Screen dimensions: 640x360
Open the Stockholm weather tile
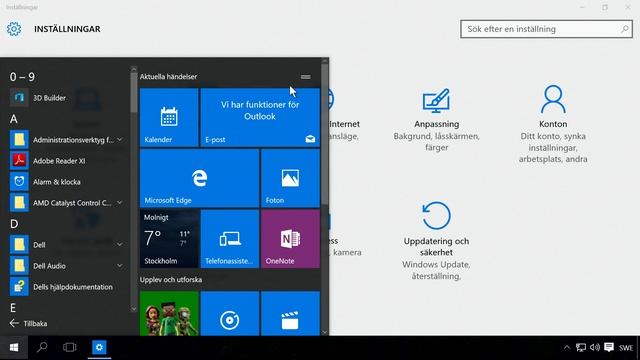[169, 239]
